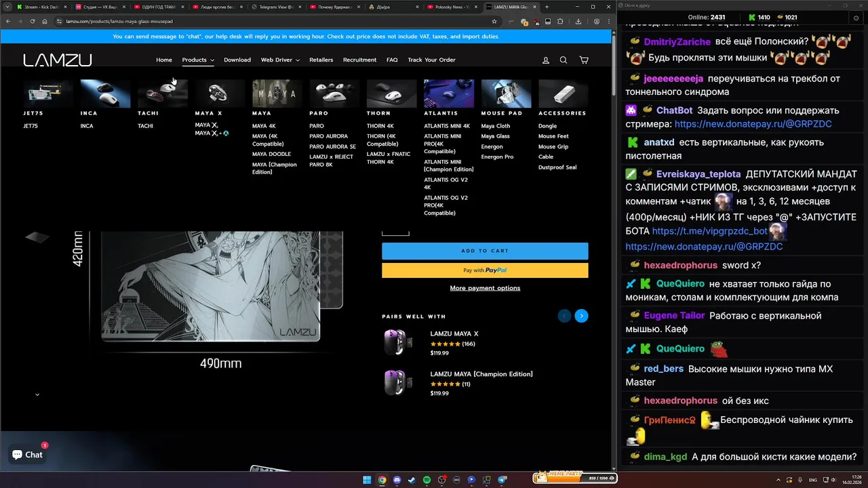Open a new browser tab
The image size is (868, 488).
[547, 7]
